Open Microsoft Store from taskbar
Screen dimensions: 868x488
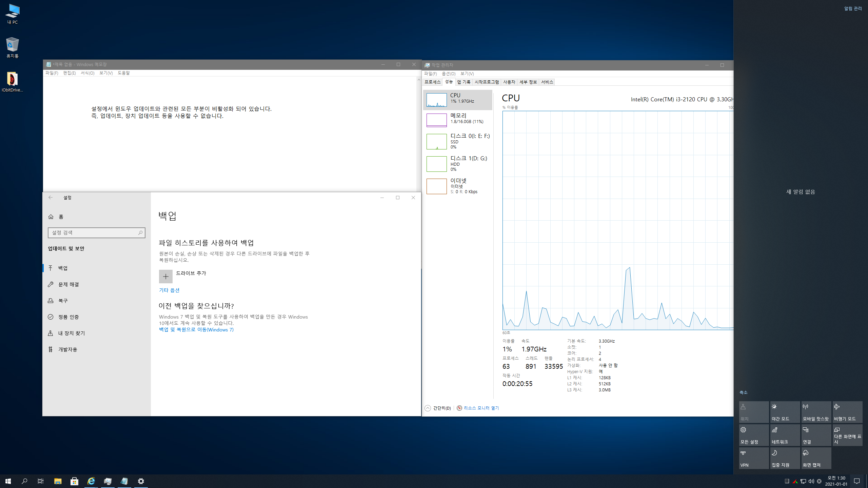tap(74, 481)
